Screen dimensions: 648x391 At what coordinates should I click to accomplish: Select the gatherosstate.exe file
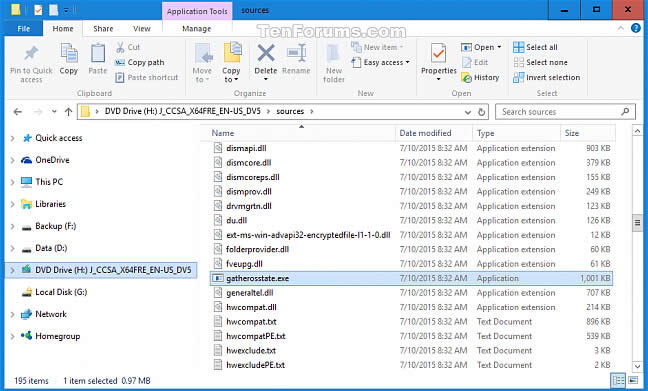(411, 278)
